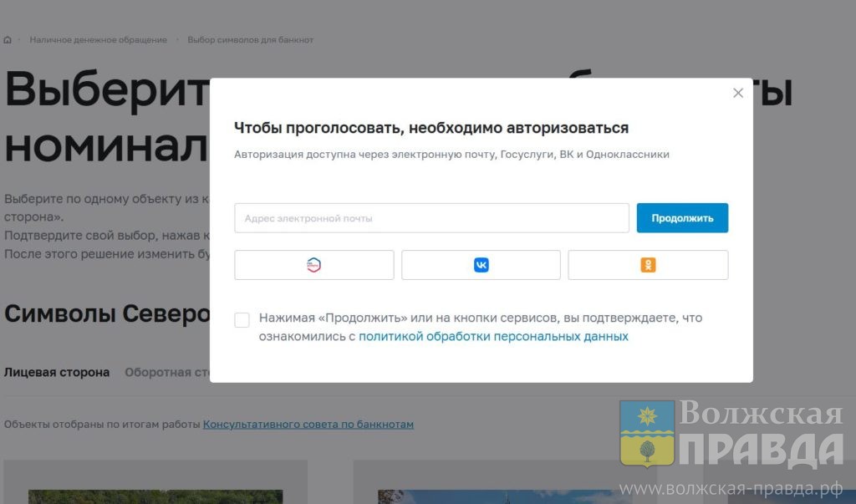Screen dimensions: 856x504
Task: Open the «политикой обработки персональных данных» link
Action: (493, 337)
